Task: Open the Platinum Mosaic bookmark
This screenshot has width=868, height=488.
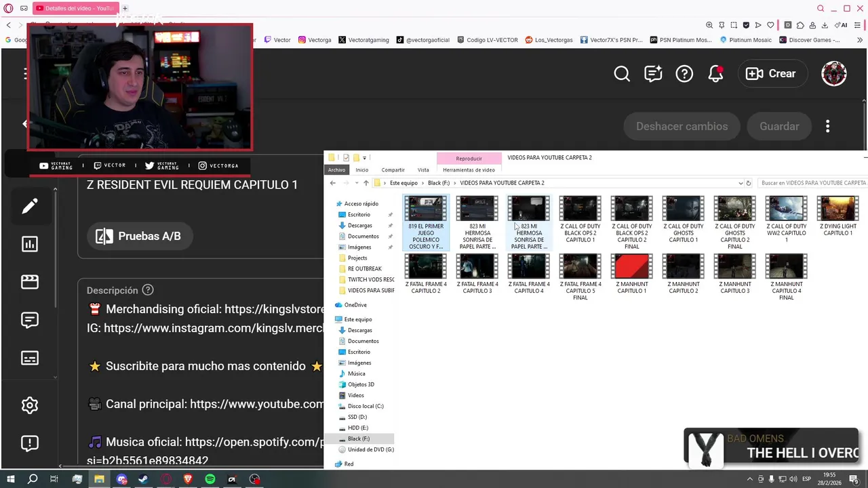Action: pyautogui.click(x=746, y=40)
